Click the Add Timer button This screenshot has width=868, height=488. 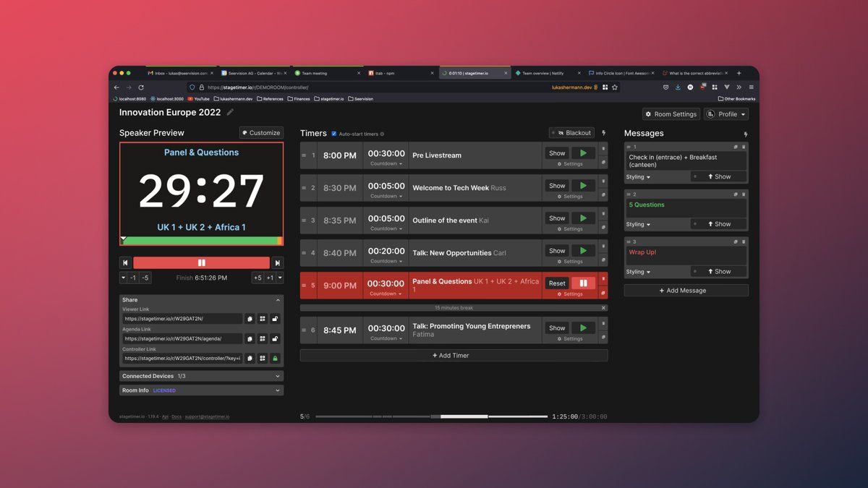tap(454, 356)
